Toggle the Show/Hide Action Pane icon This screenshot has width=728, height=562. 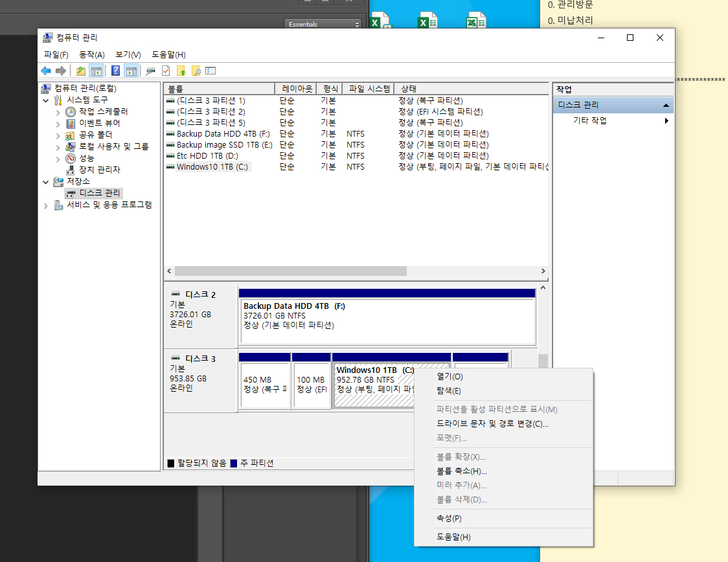point(131,71)
